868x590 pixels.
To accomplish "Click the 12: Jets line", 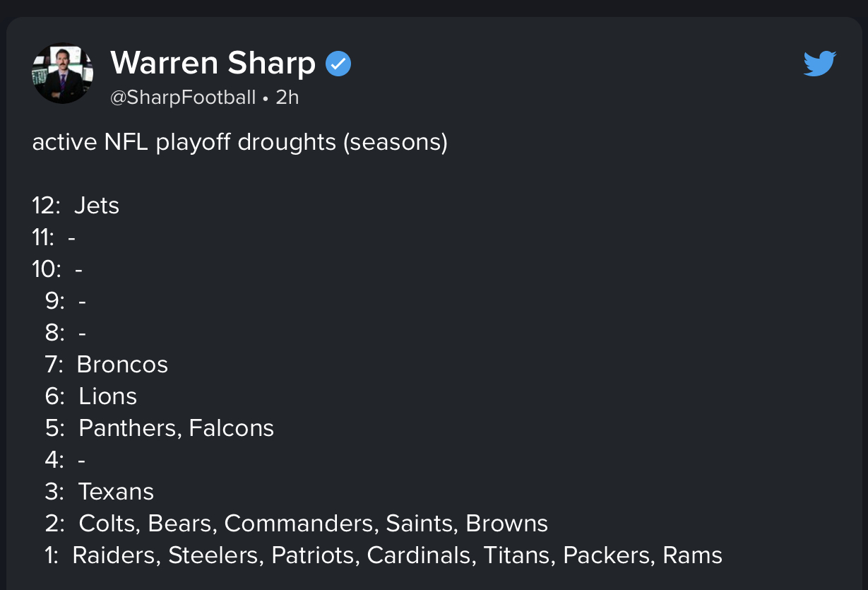I will [x=76, y=206].
